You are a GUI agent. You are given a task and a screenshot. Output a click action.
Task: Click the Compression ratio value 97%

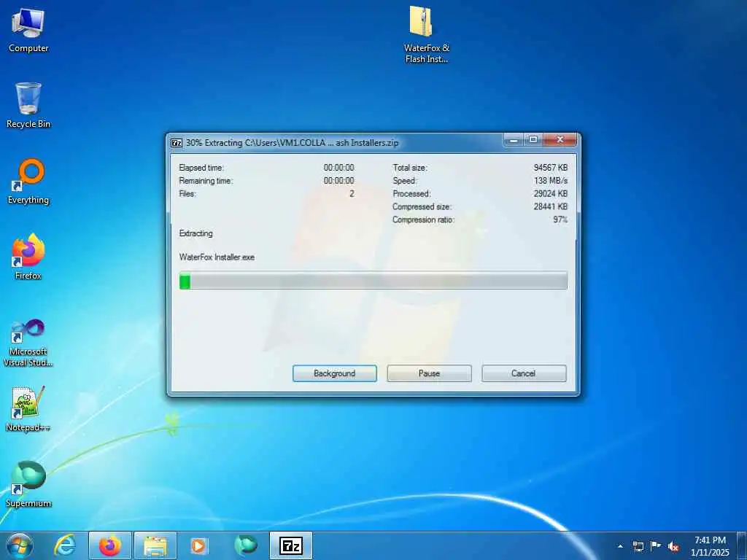pos(560,219)
